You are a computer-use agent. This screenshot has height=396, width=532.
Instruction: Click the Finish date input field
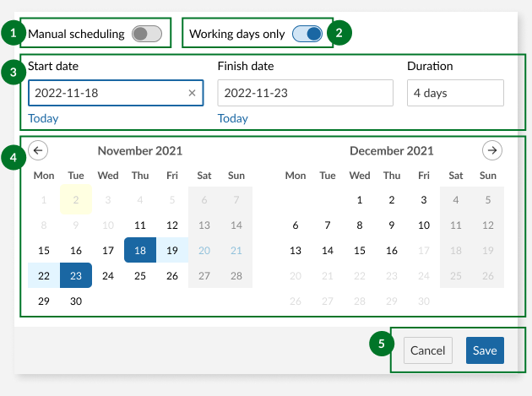pyautogui.click(x=304, y=93)
